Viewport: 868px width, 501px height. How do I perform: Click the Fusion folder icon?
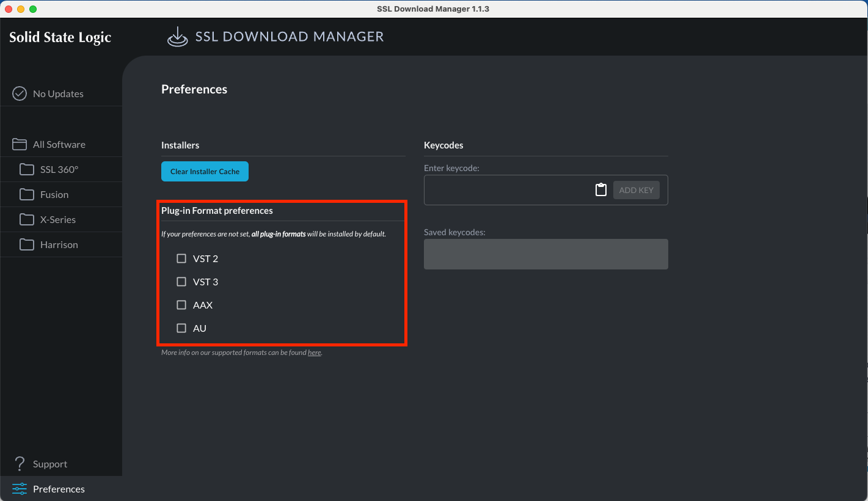[x=27, y=194]
